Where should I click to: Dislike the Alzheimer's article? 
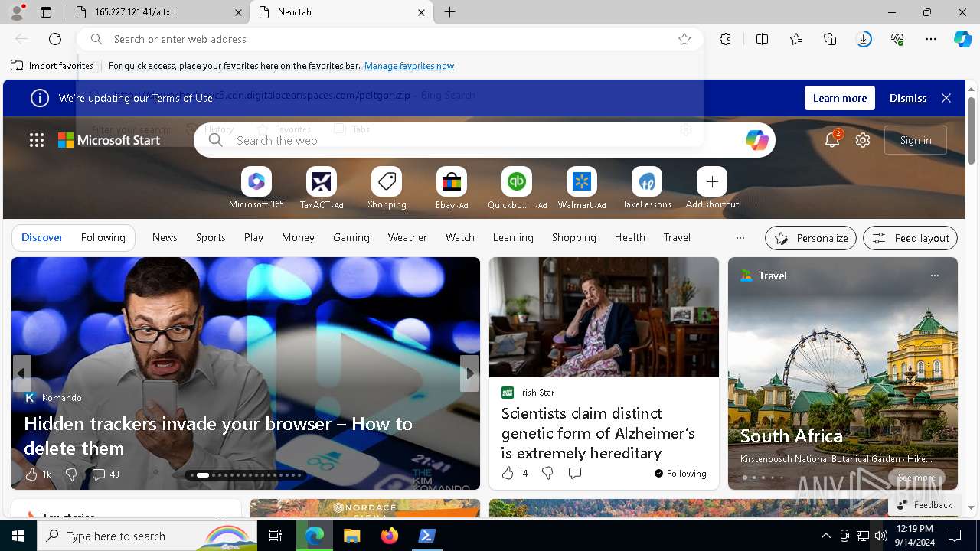tap(547, 474)
